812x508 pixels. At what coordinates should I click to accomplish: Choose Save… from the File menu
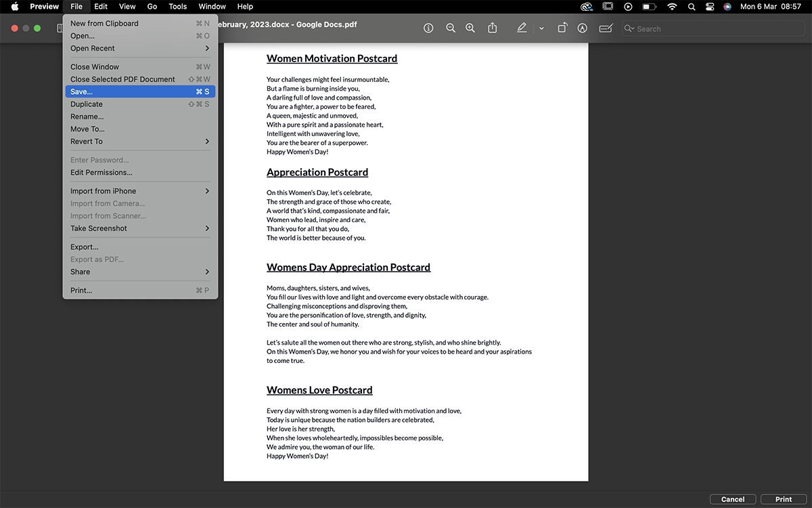point(140,91)
